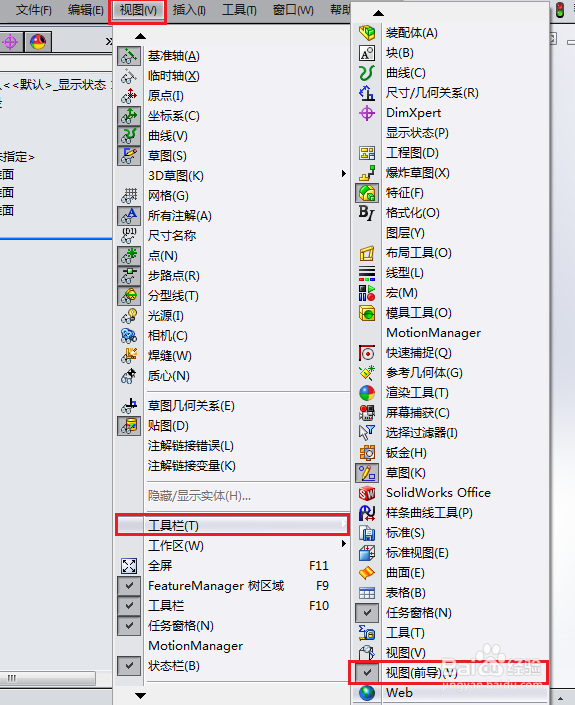This screenshot has height=705, width=575.
Task: Click the 贴图(D) decals icon
Action: (x=129, y=426)
